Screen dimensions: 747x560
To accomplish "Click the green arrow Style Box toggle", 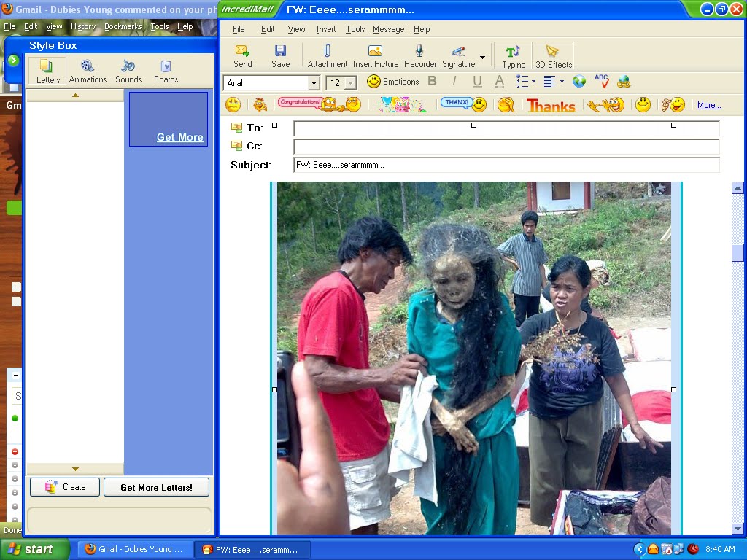I will pos(13,60).
